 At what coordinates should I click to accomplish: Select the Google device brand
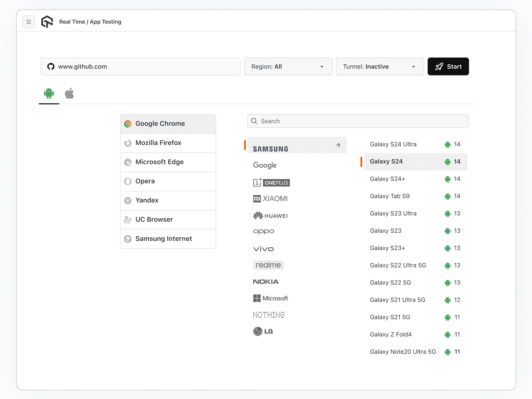265,165
